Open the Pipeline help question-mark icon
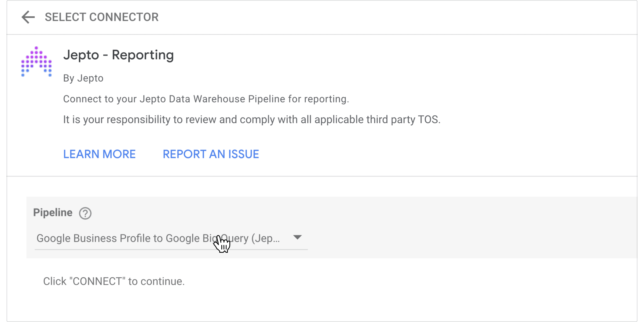Screen dimensions: 644x322 tap(85, 214)
